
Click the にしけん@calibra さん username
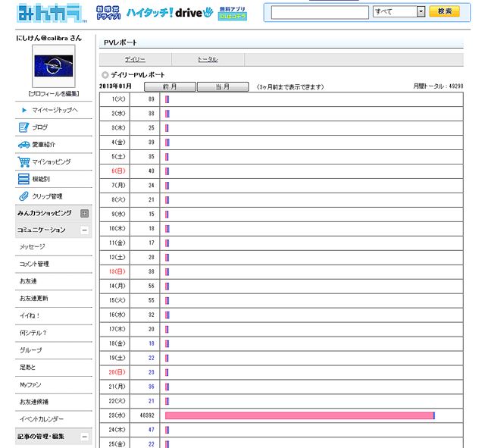pos(48,38)
